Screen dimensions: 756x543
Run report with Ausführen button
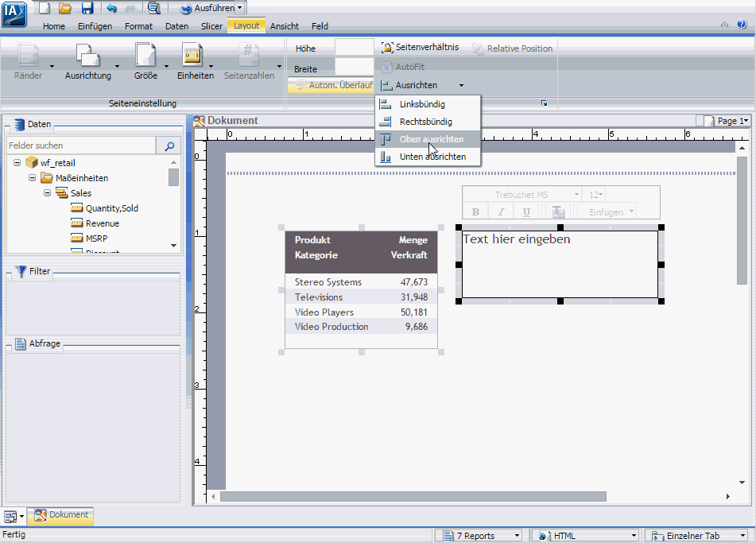(x=207, y=8)
